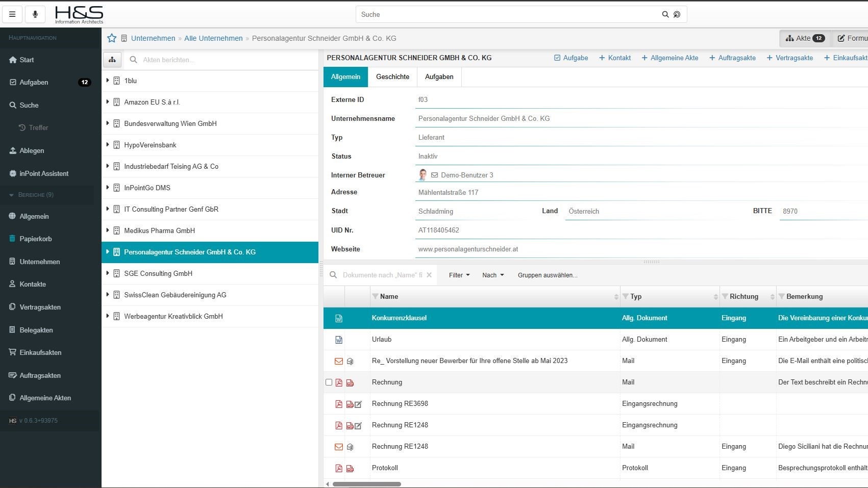Toggle the Typ column filter icon
This screenshot has height=488, width=868.
pyautogui.click(x=625, y=296)
